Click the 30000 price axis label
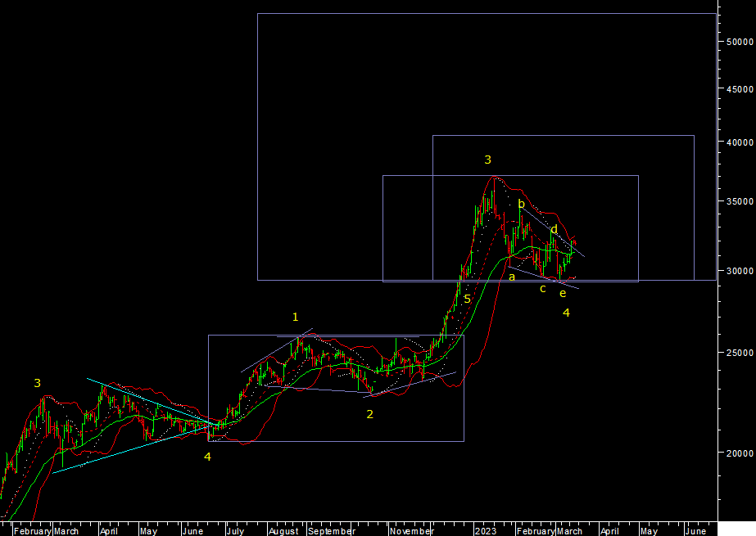 (x=740, y=271)
